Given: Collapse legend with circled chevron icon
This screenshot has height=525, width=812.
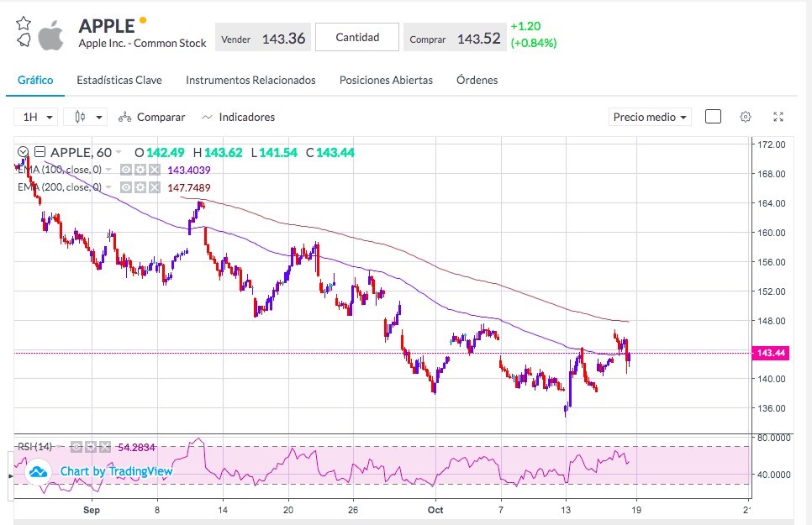Looking at the screenshot, I should tap(23, 152).
